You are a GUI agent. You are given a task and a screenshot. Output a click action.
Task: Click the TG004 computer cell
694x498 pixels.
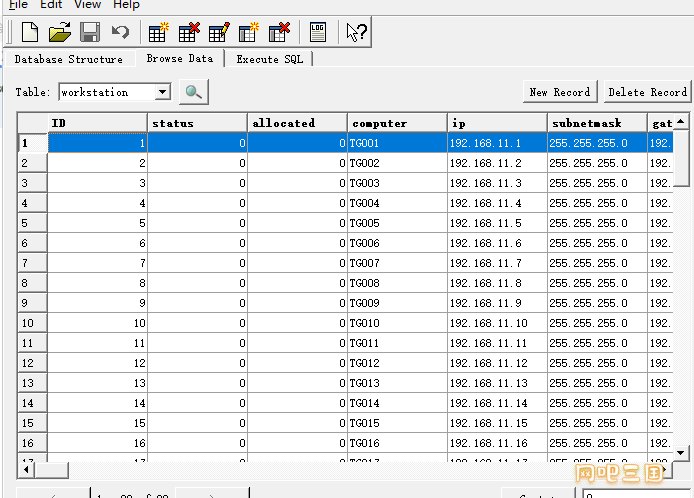(x=397, y=203)
